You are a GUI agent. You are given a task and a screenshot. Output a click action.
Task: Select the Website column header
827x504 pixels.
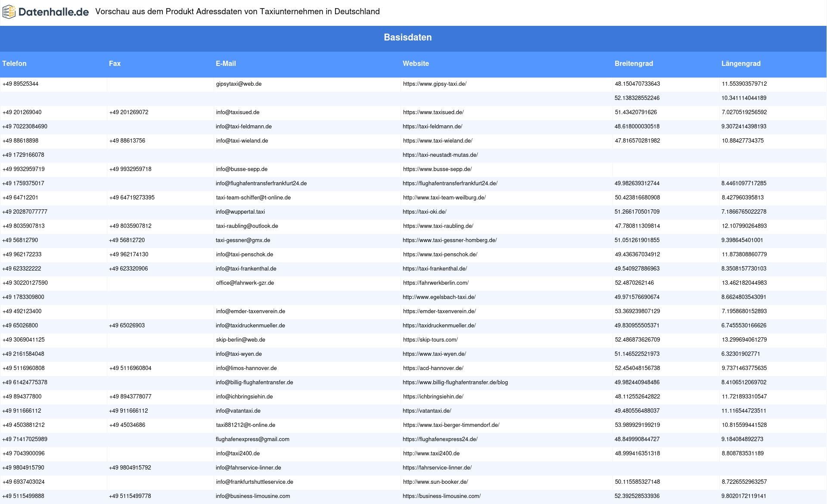click(416, 63)
